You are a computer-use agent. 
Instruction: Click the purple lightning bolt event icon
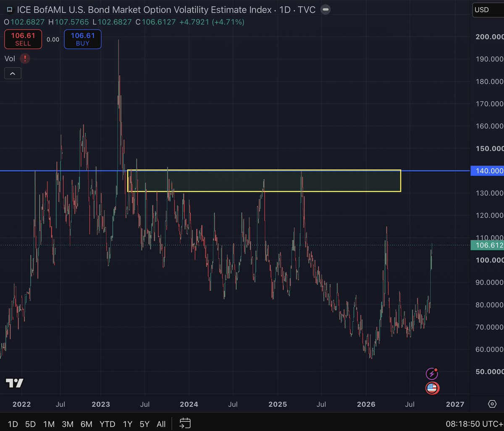(x=432, y=374)
